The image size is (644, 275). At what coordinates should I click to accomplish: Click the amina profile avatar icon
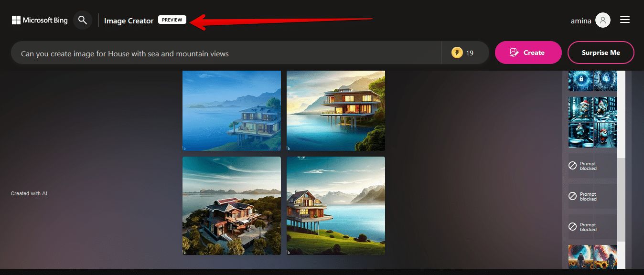pyautogui.click(x=603, y=21)
